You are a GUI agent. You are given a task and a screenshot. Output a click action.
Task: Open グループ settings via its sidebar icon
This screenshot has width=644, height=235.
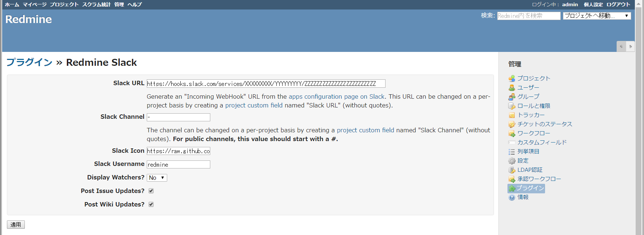(512, 96)
